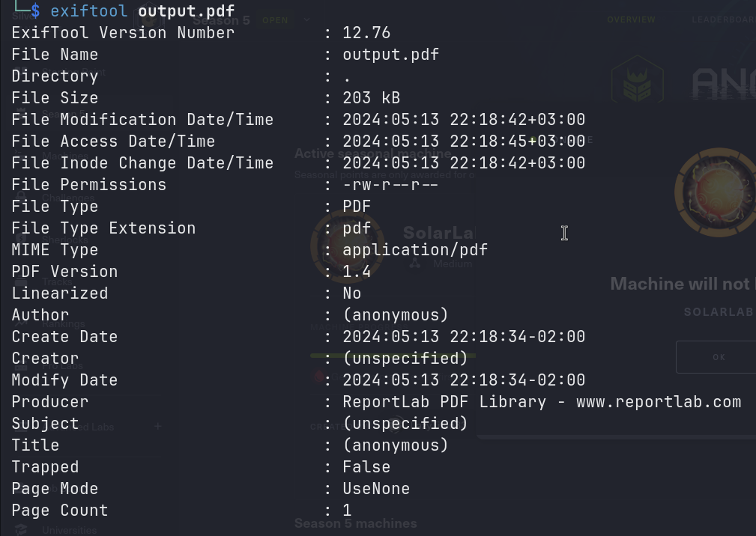The image size is (756, 536).
Task: Open Universities in the sidebar
Action: (x=70, y=530)
